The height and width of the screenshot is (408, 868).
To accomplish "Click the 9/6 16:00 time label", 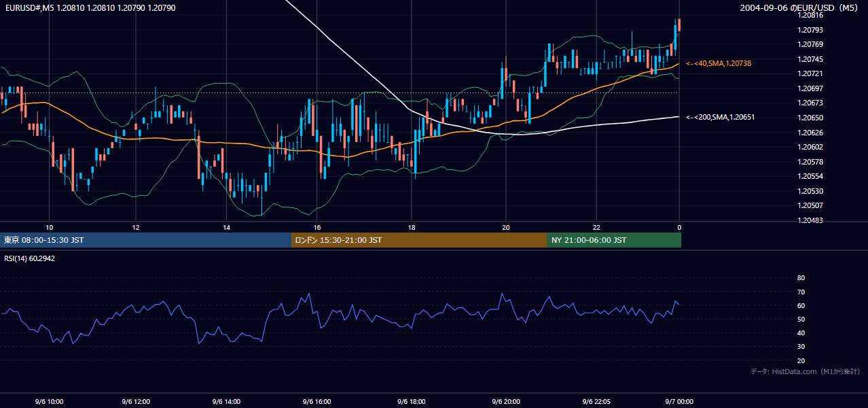I will coord(317,401).
